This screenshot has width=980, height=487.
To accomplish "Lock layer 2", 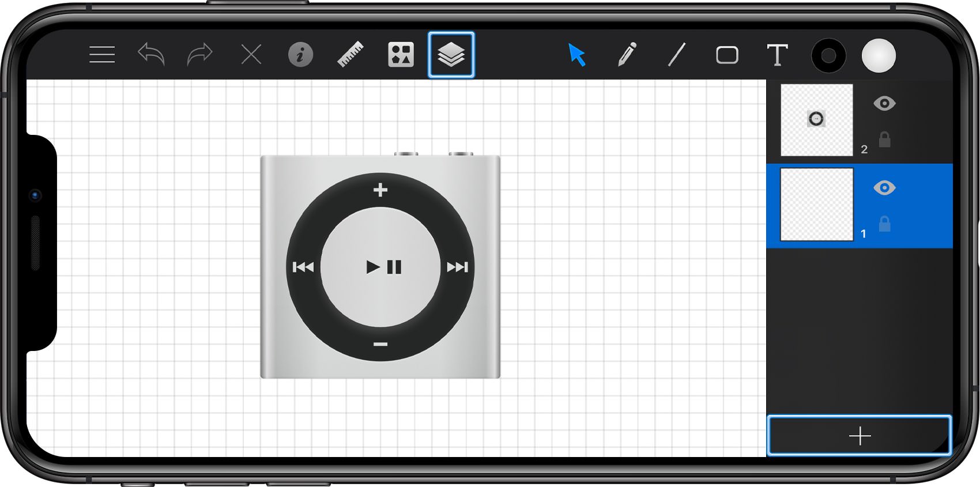I will [884, 139].
